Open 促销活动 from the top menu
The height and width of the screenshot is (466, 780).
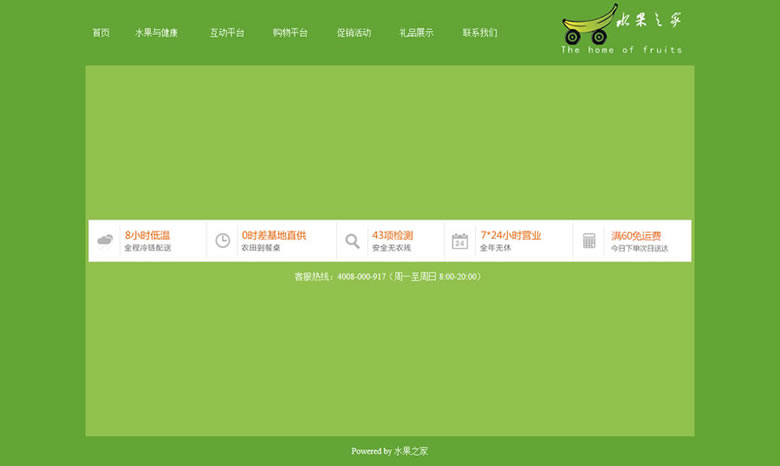[x=353, y=33]
